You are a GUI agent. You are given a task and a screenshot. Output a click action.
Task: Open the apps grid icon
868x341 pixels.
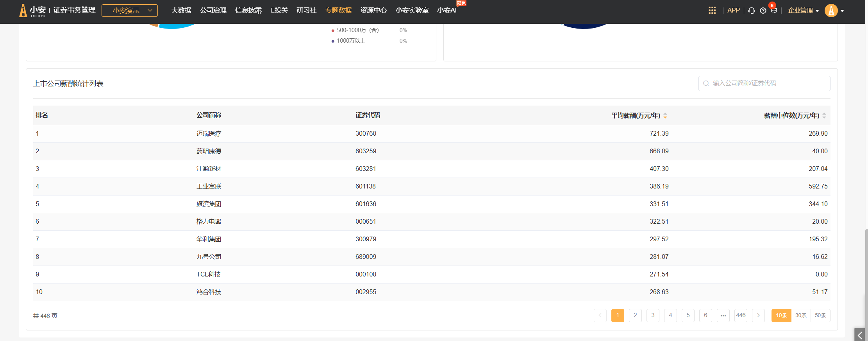[x=712, y=11]
